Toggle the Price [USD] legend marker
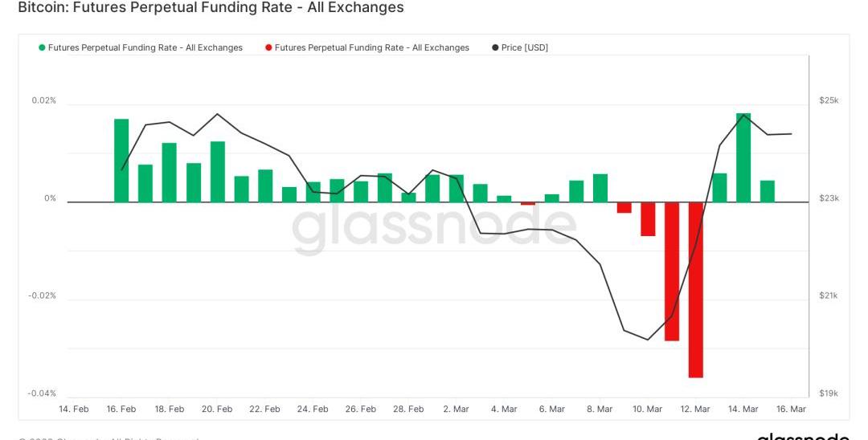Image resolution: width=868 pixels, height=440 pixels. [x=495, y=48]
